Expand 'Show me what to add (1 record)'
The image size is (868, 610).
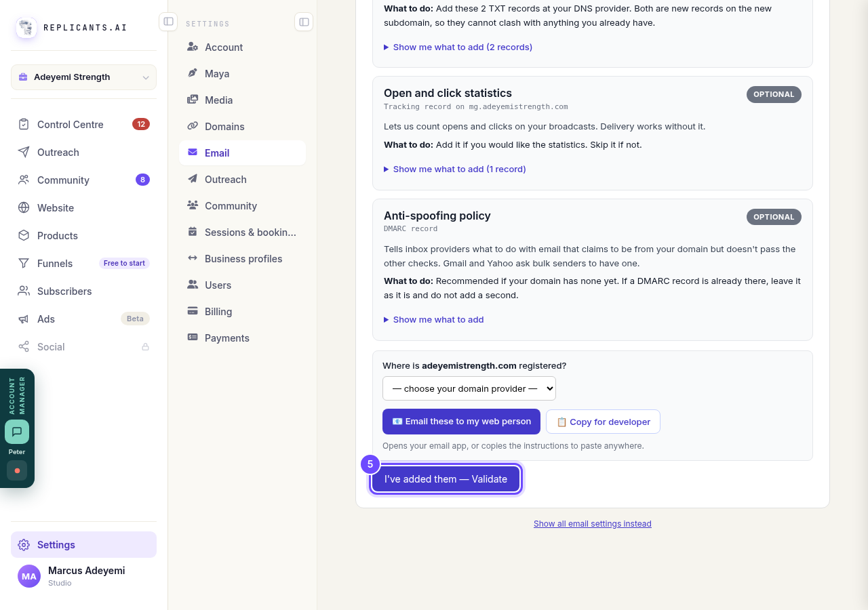point(455,169)
